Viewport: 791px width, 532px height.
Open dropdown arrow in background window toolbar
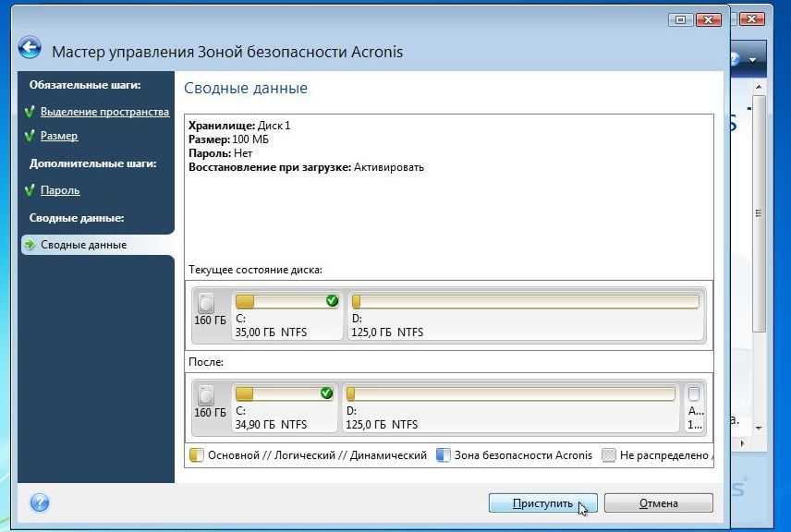(x=753, y=60)
